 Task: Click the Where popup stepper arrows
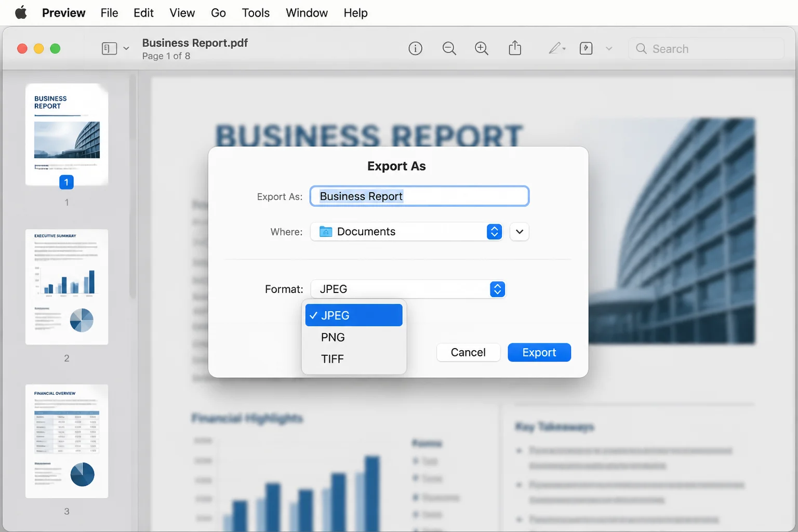(495, 232)
